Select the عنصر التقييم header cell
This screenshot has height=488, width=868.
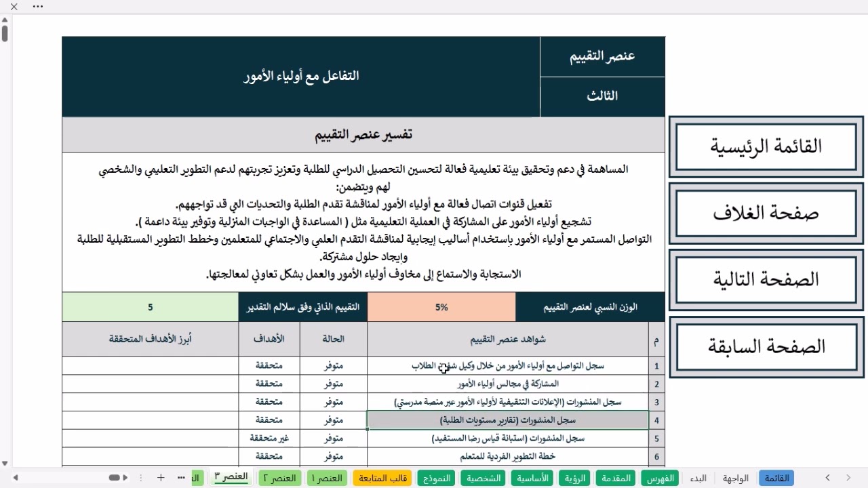602,57
